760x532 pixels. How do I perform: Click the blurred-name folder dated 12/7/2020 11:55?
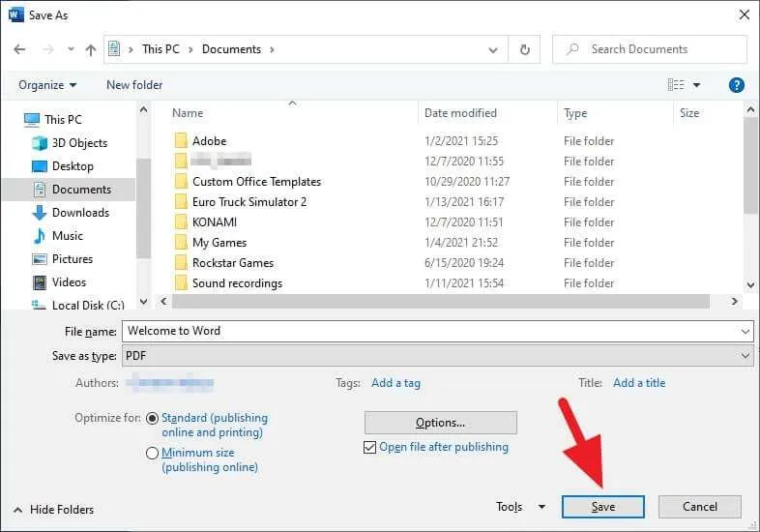pyautogui.click(x=221, y=160)
